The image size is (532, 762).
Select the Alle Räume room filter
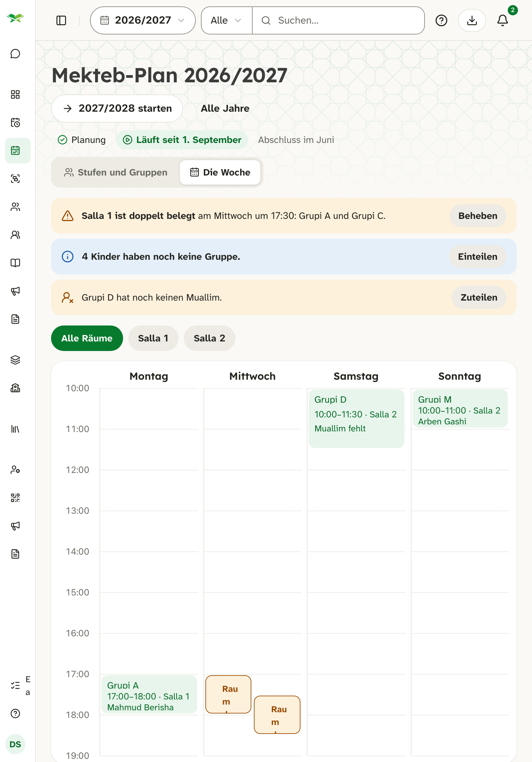[87, 338]
